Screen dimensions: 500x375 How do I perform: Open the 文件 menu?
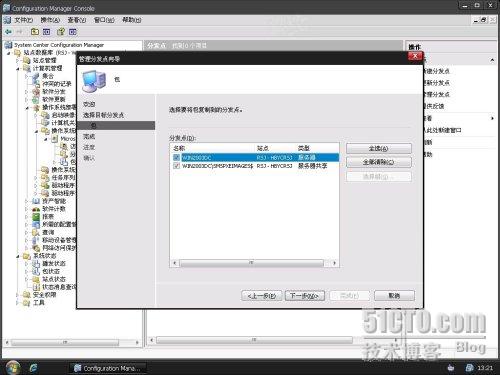pos(23,20)
